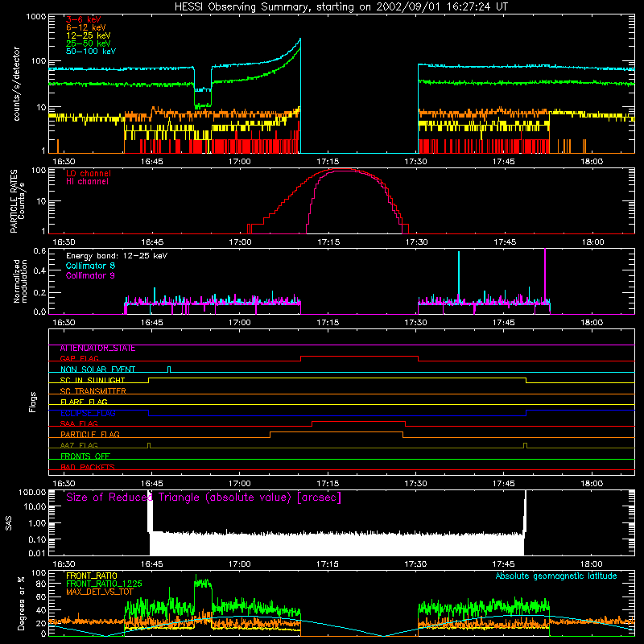Click the 100.00 tick on the SAS axis

coord(32,492)
